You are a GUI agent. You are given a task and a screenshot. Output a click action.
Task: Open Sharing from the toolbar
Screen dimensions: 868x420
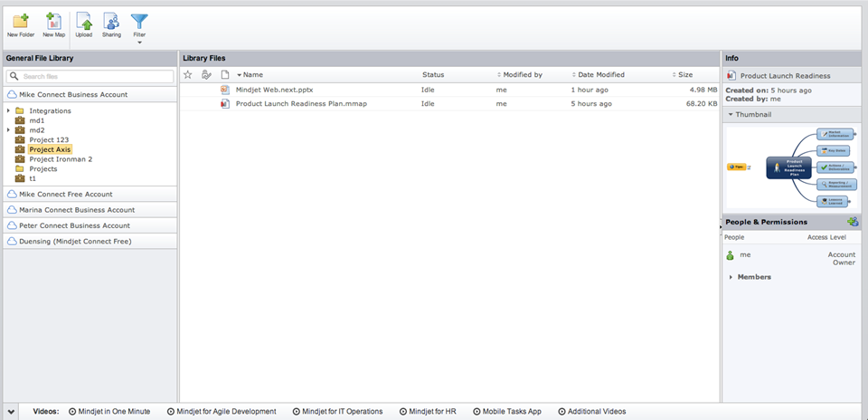point(111,24)
